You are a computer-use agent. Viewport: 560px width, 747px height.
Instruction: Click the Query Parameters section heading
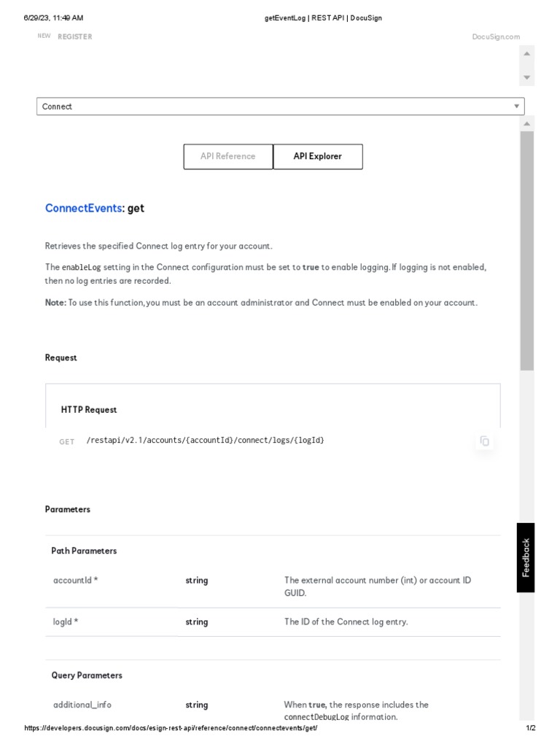[x=87, y=676]
